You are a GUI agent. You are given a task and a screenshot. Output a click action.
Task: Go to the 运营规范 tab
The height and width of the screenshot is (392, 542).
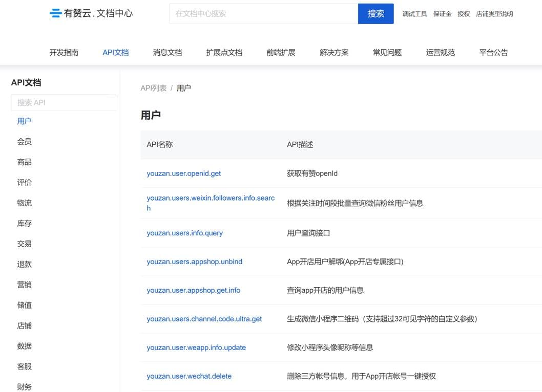click(x=441, y=53)
